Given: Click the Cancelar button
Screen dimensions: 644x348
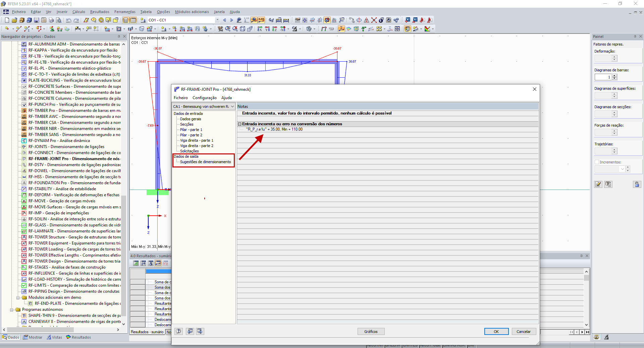Looking at the screenshot, I should pos(524,332).
